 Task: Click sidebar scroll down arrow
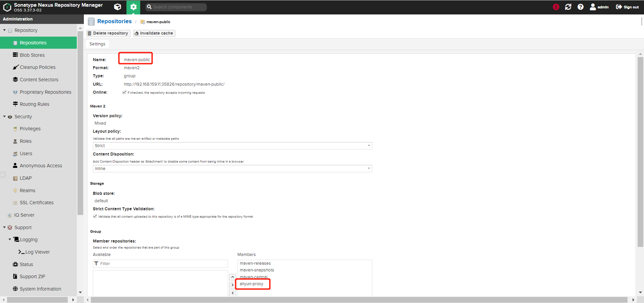point(80,293)
